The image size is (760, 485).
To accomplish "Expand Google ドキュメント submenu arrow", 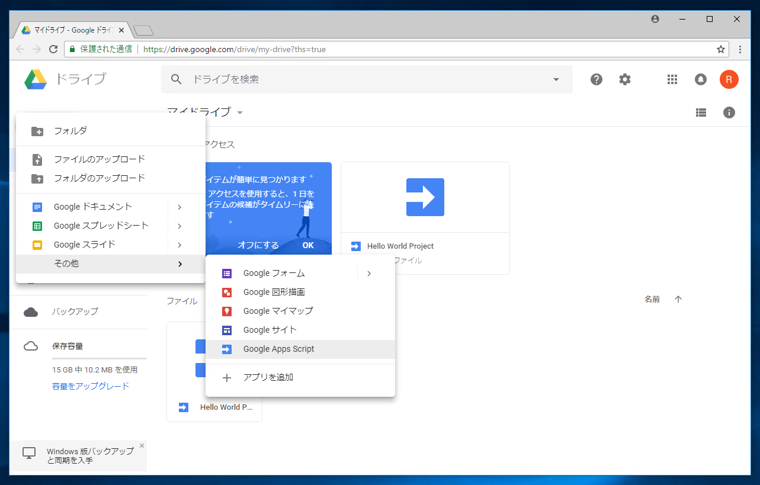I will [x=179, y=207].
